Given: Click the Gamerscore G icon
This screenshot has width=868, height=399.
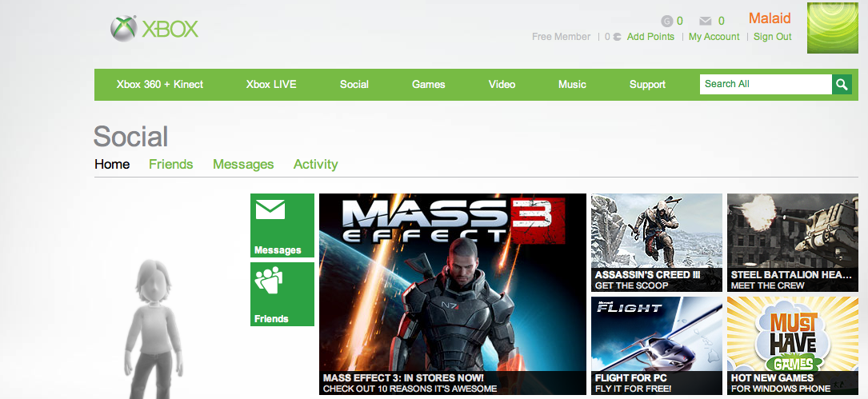Looking at the screenshot, I should (666, 21).
